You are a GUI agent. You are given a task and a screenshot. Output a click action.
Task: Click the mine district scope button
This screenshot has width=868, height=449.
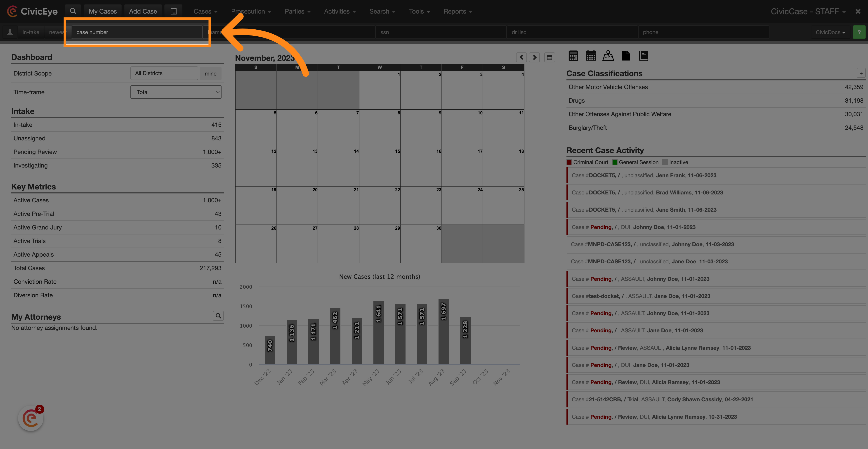[211, 73]
